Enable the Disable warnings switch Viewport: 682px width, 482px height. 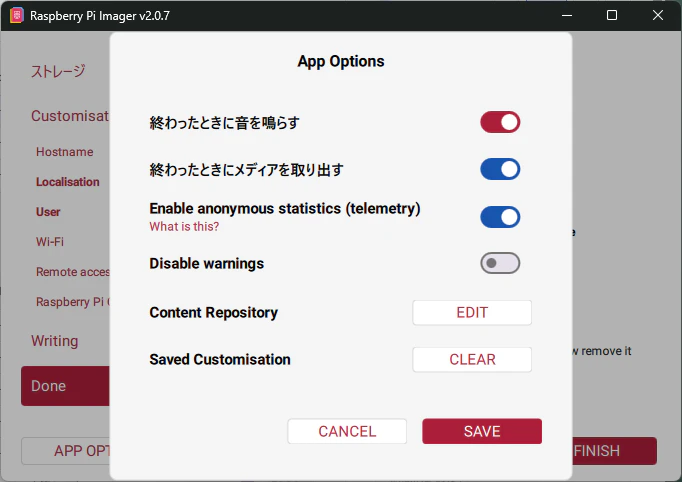500,263
